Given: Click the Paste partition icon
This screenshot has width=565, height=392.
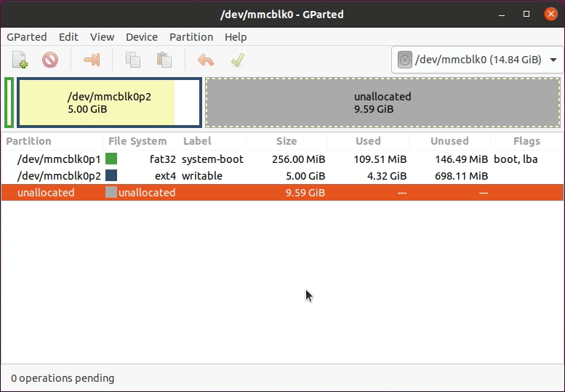Looking at the screenshot, I should pos(164,60).
